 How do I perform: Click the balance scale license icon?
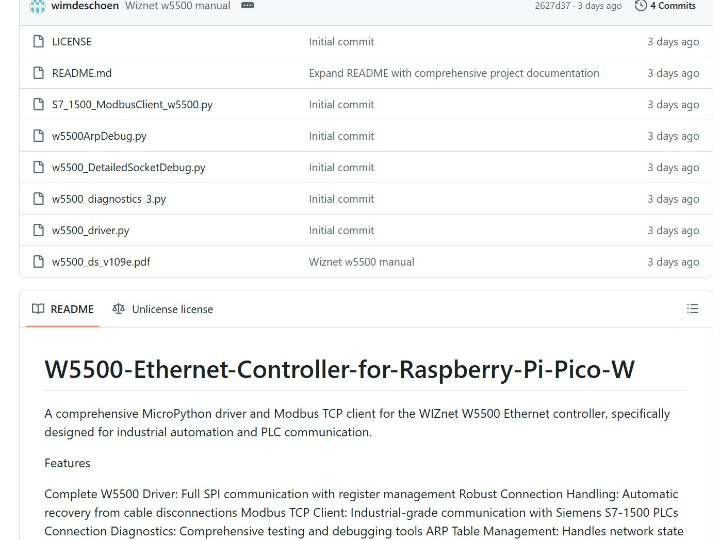(x=118, y=309)
